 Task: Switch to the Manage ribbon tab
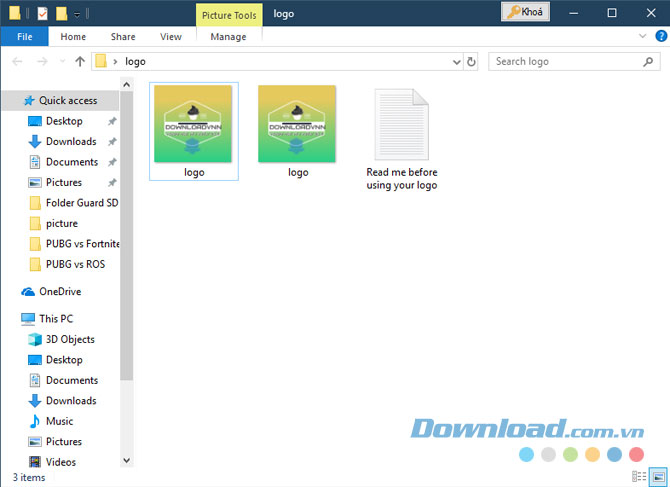click(228, 37)
